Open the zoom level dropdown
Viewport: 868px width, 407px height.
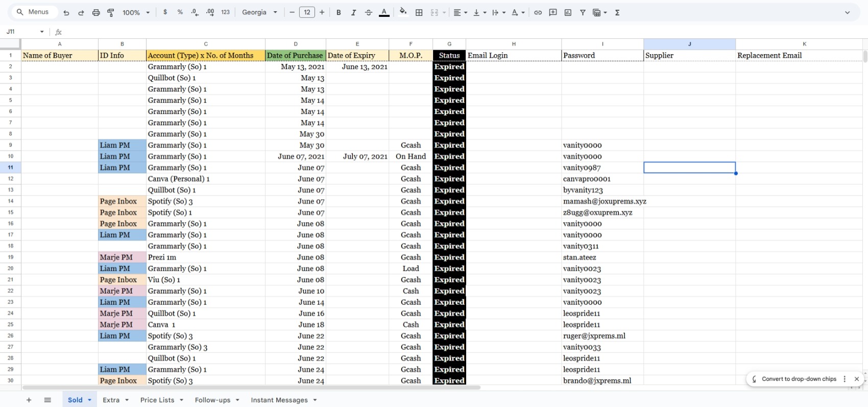(136, 13)
